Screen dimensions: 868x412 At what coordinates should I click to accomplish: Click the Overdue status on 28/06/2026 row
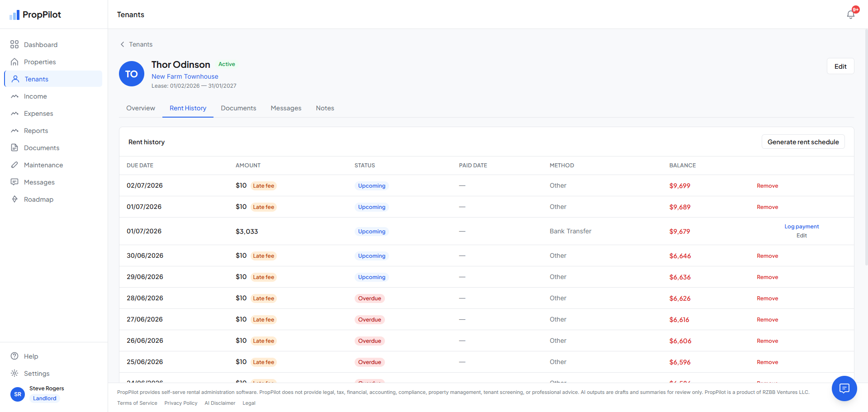click(370, 298)
